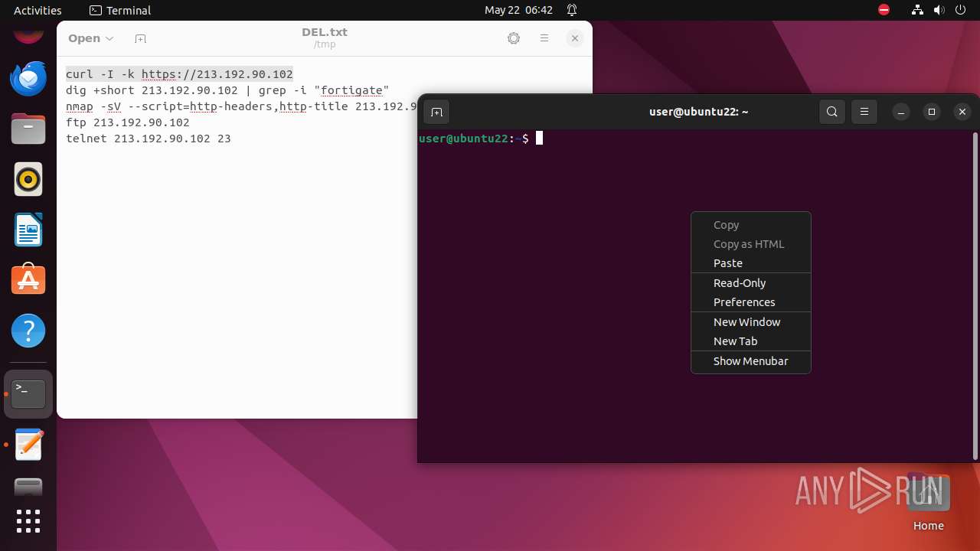Show Applications grid in the dock
The height and width of the screenshot is (551, 980).
[x=28, y=521]
